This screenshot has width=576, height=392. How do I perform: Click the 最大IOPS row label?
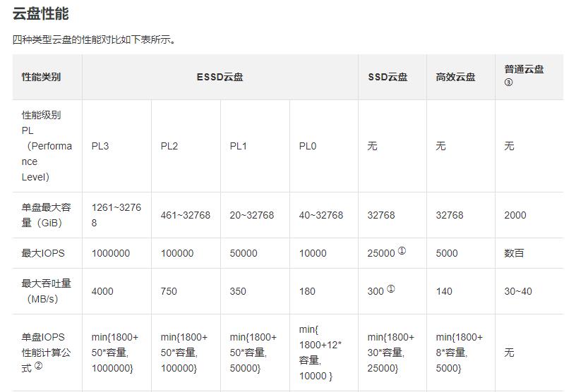[42, 253]
